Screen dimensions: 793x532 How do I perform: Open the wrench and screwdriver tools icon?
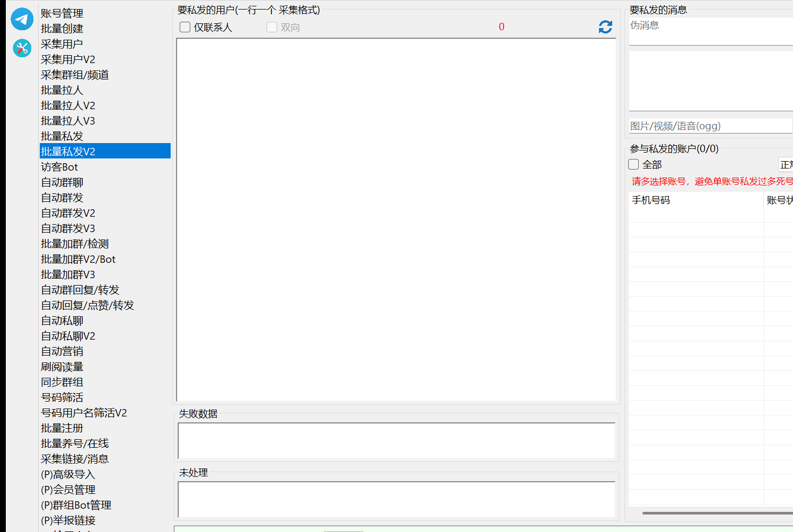coord(22,48)
